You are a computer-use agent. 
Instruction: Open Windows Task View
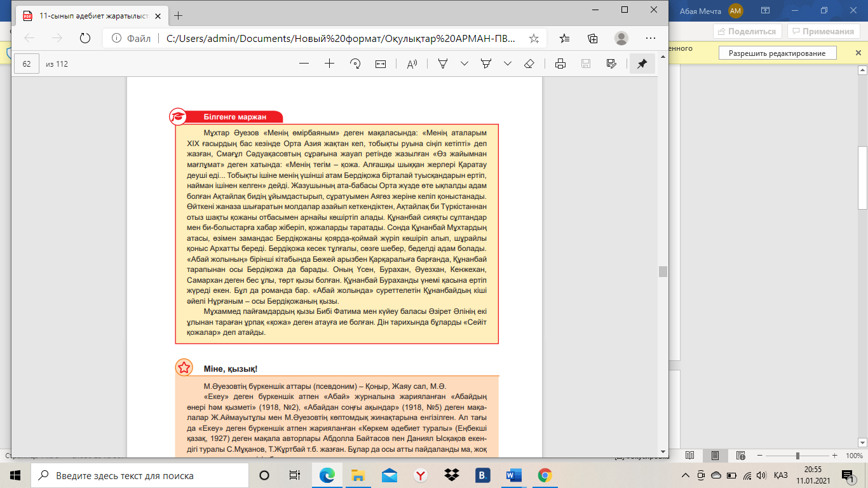295,475
